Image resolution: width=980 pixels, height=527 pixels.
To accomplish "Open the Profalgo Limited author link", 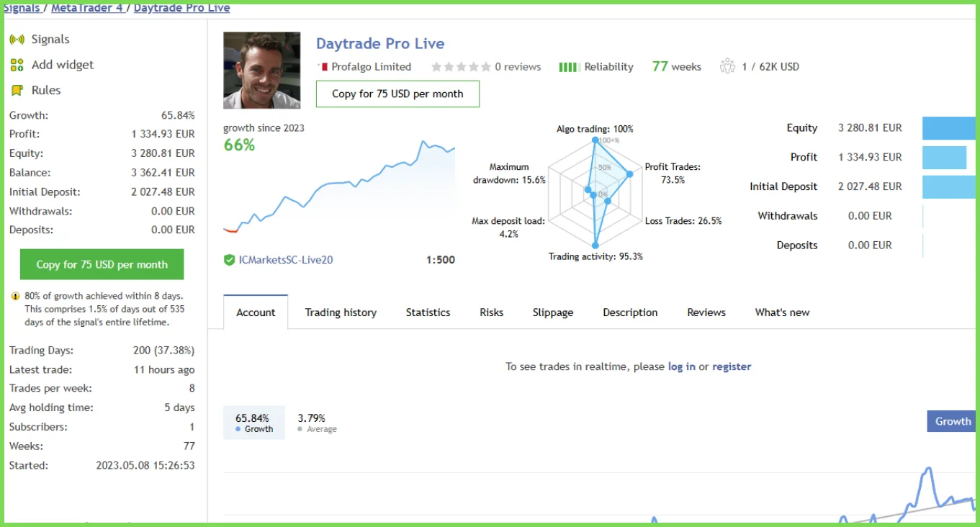I will pos(371,67).
